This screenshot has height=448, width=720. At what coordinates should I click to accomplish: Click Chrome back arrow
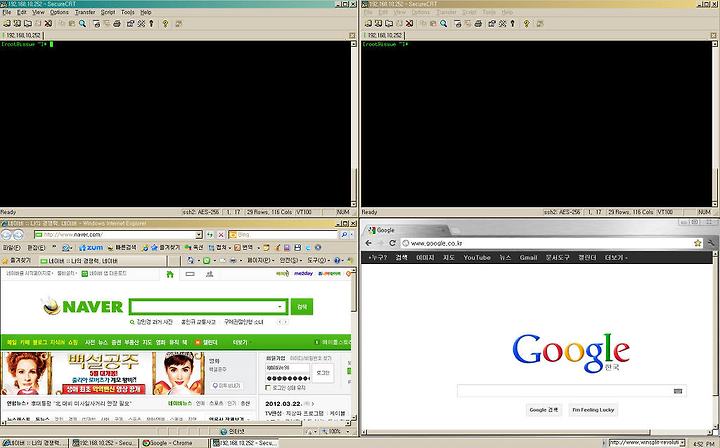coord(369,243)
